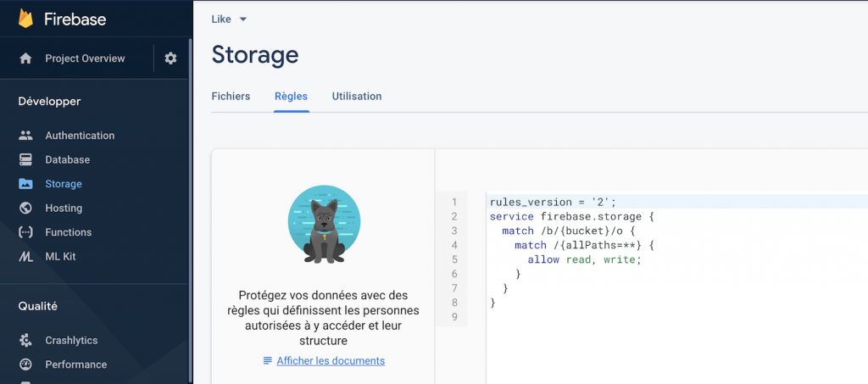Switch to the Fichiers tab
Viewport: 868px width, 384px height.
pos(231,97)
